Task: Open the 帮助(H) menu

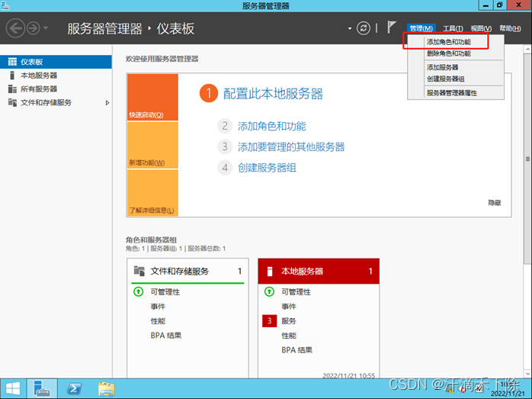Action: point(510,28)
